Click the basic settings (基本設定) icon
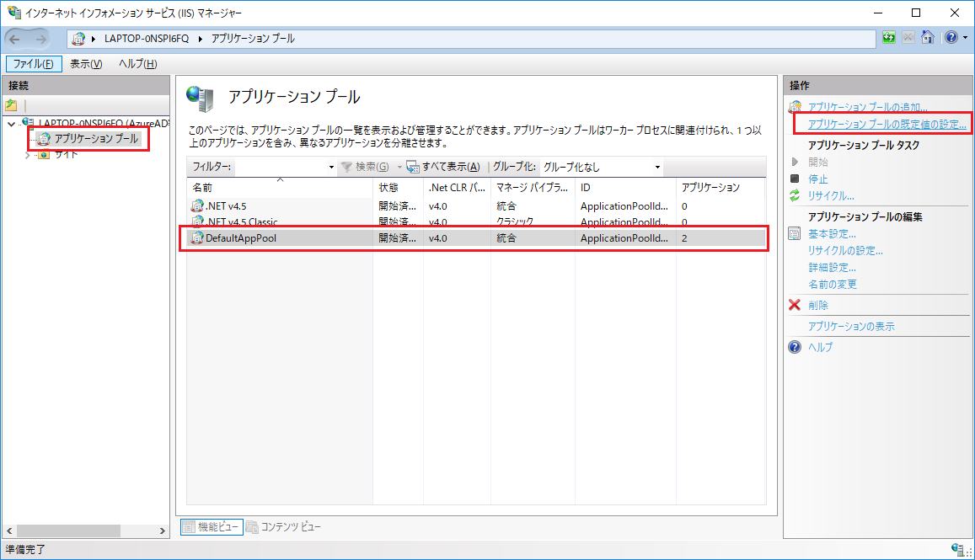The width and height of the screenshot is (975, 560). pos(795,234)
